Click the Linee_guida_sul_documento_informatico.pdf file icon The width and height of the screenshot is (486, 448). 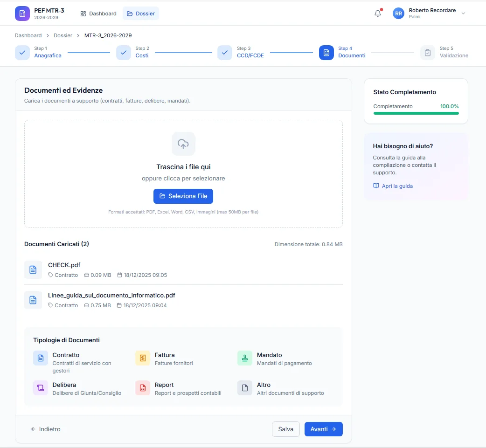(x=33, y=300)
